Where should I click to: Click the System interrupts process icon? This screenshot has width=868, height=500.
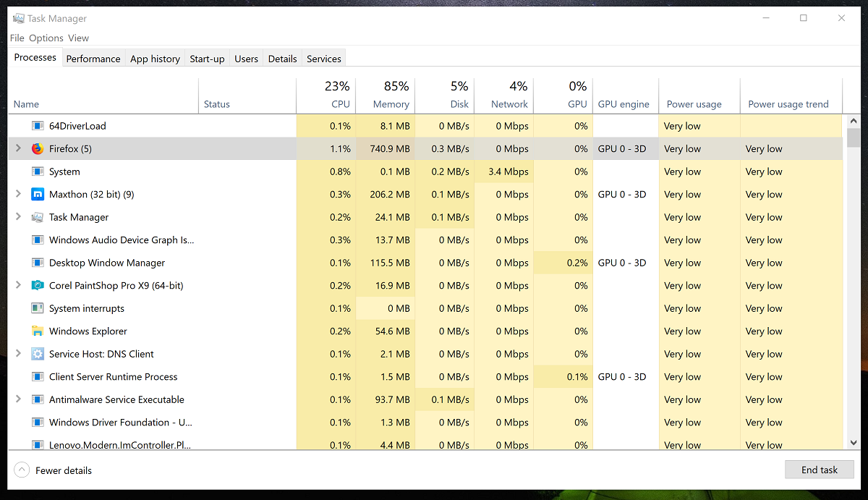tap(38, 309)
